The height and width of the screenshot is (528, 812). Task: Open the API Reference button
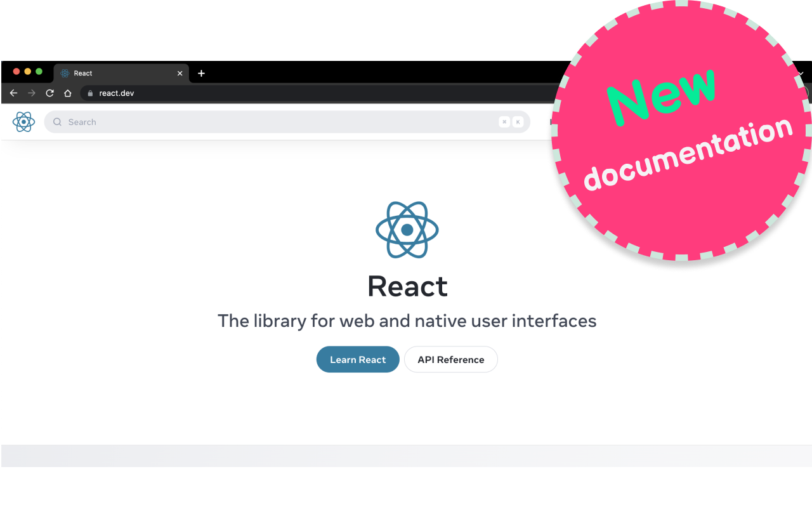[451, 359]
